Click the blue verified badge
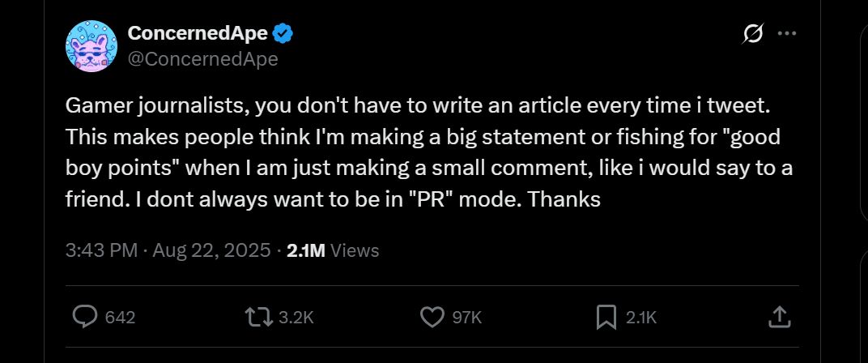868x363 pixels. 282,33
